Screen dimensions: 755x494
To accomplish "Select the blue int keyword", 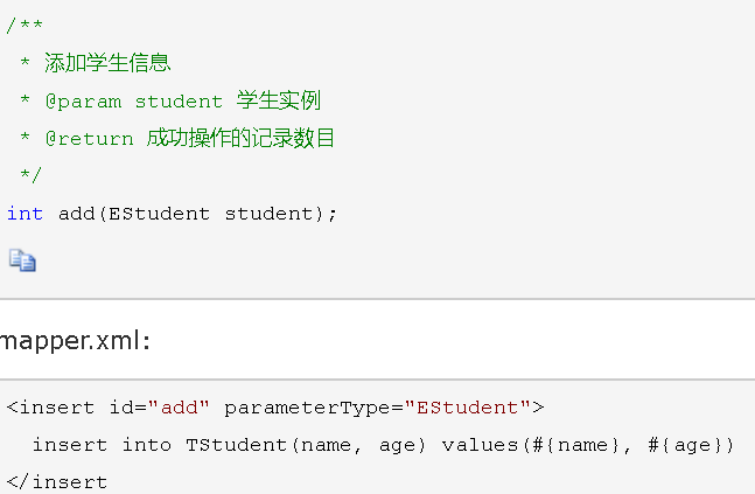I will tap(25, 213).
